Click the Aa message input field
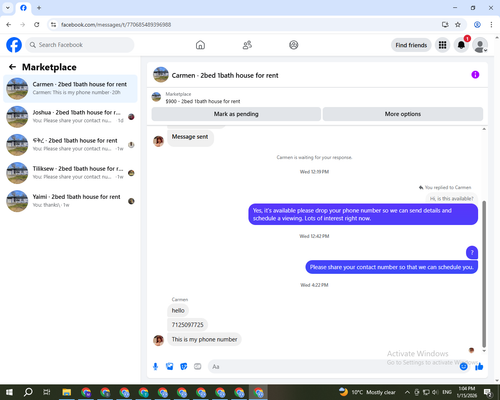This screenshot has height=400, width=500. click(x=333, y=367)
